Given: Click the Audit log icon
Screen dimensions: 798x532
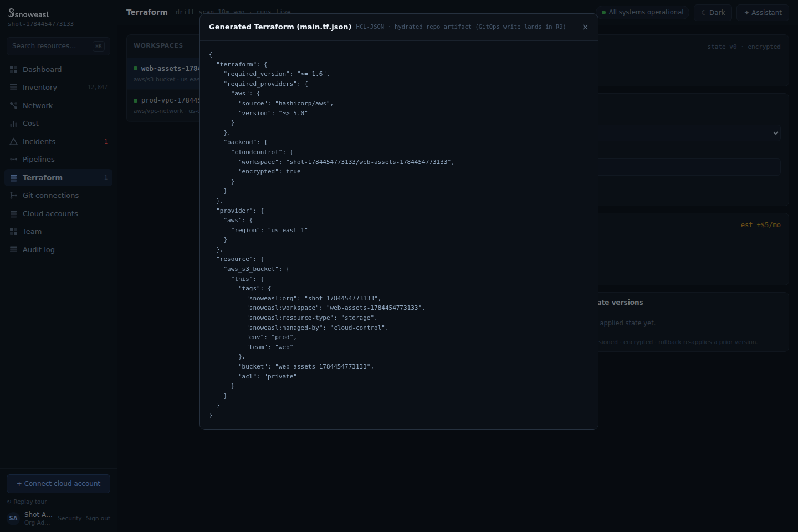Looking at the screenshot, I should tap(13, 250).
